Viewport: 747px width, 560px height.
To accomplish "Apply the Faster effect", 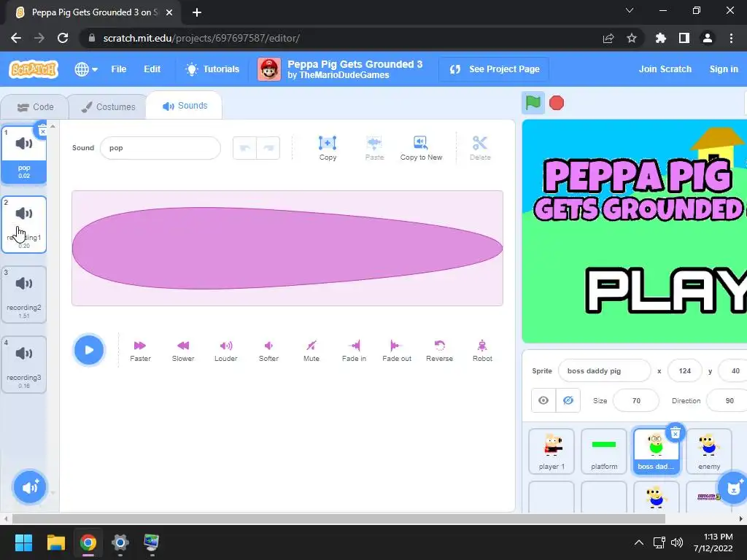I will tap(140, 351).
